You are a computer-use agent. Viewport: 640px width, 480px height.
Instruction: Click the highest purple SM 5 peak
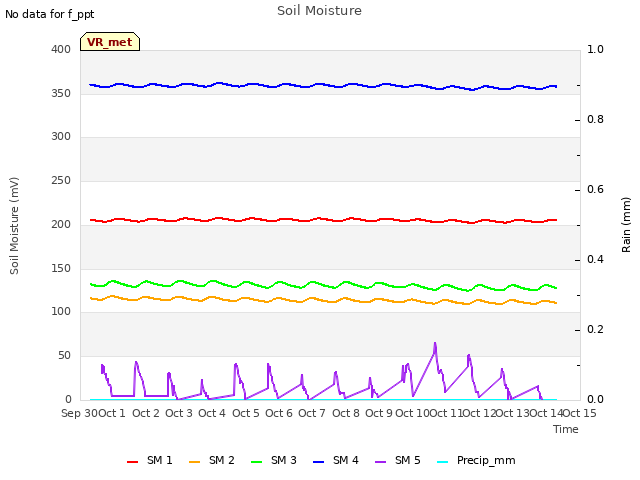coord(435,344)
